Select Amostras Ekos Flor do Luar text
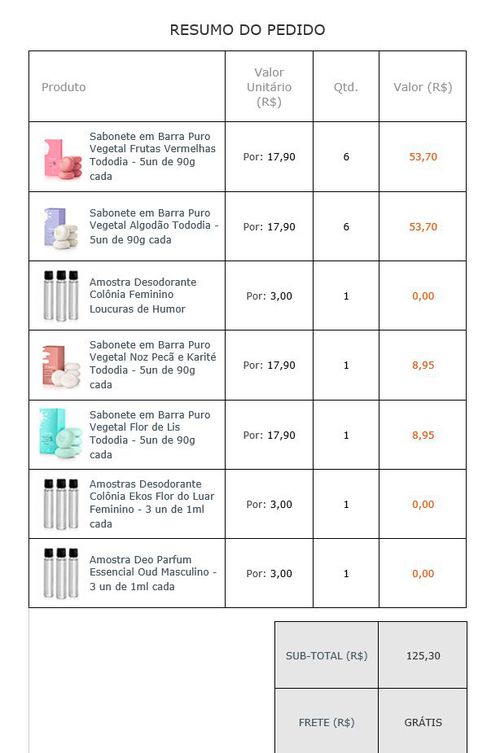 [152, 504]
